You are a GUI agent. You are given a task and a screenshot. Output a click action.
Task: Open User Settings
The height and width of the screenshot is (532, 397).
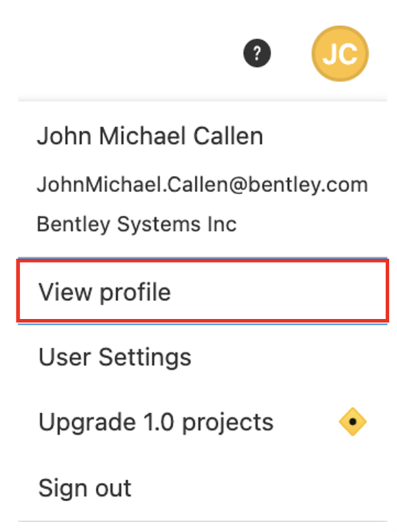(x=115, y=357)
